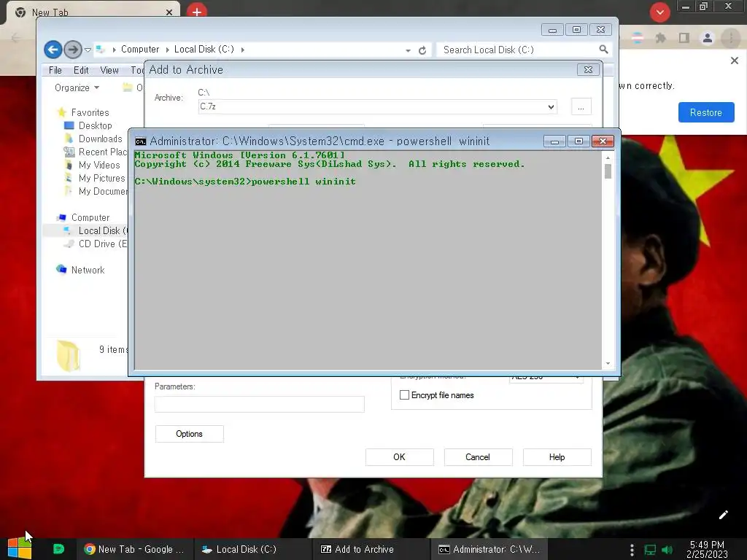Select CD Drive in the navigation tree
The width and height of the screenshot is (747, 560).
[x=102, y=244]
